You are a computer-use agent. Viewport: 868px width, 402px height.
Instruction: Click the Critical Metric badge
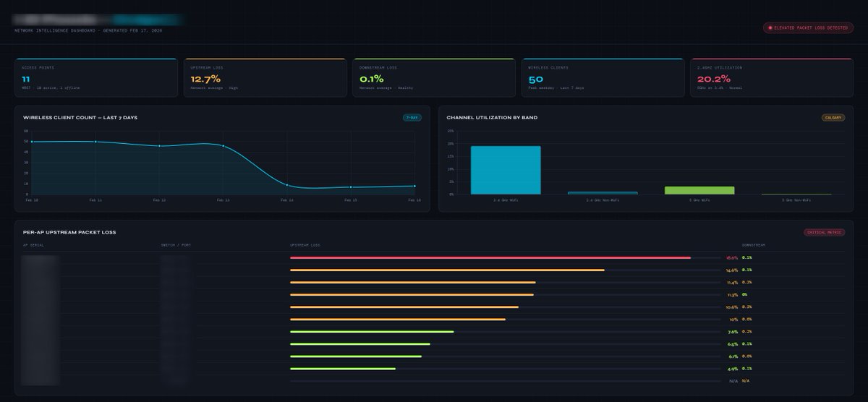824,232
